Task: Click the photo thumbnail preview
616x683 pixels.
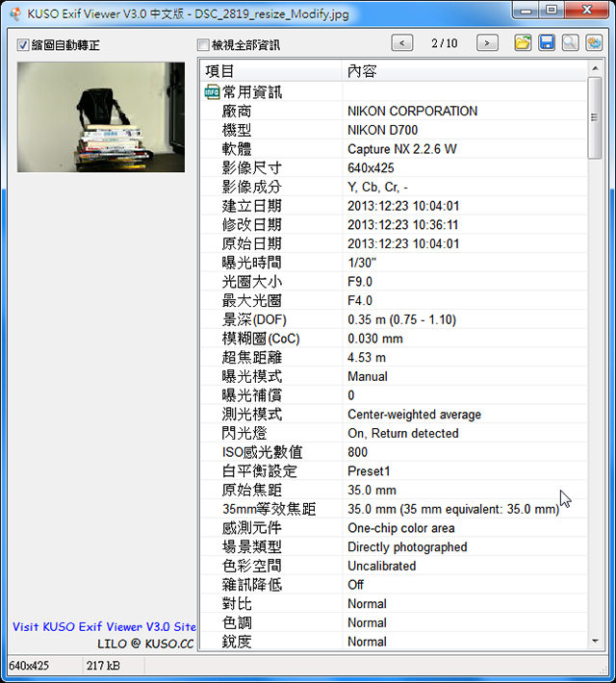Action: coord(101,116)
